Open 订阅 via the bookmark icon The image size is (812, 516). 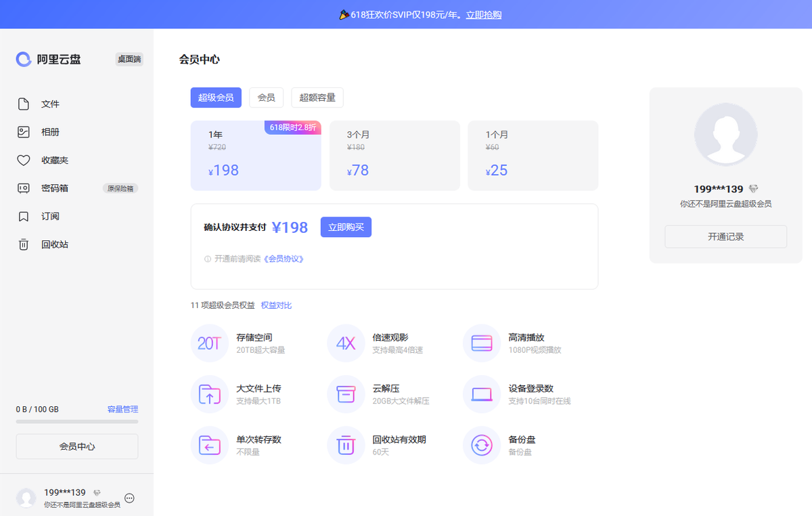(24, 217)
